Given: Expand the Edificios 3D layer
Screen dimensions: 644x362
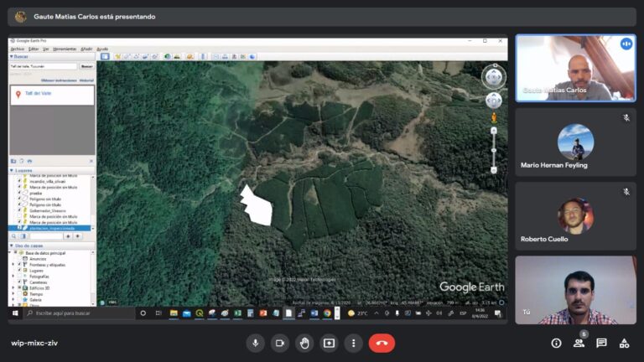Looking at the screenshot, I should point(13,288).
